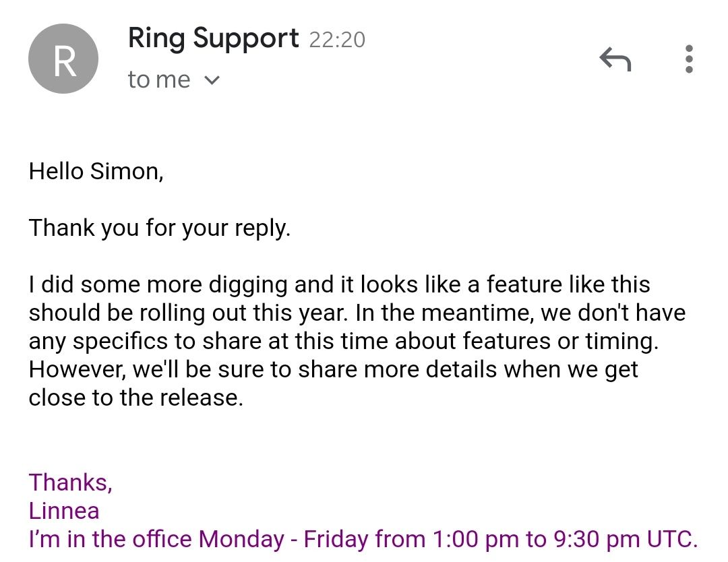Click the 22:20 timestamp
728x562 pixels.
point(338,39)
